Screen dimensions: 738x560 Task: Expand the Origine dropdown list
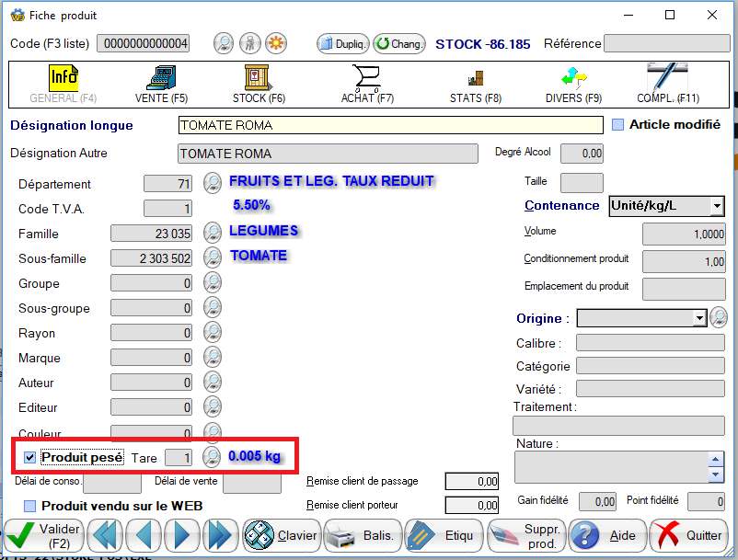point(699,318)
